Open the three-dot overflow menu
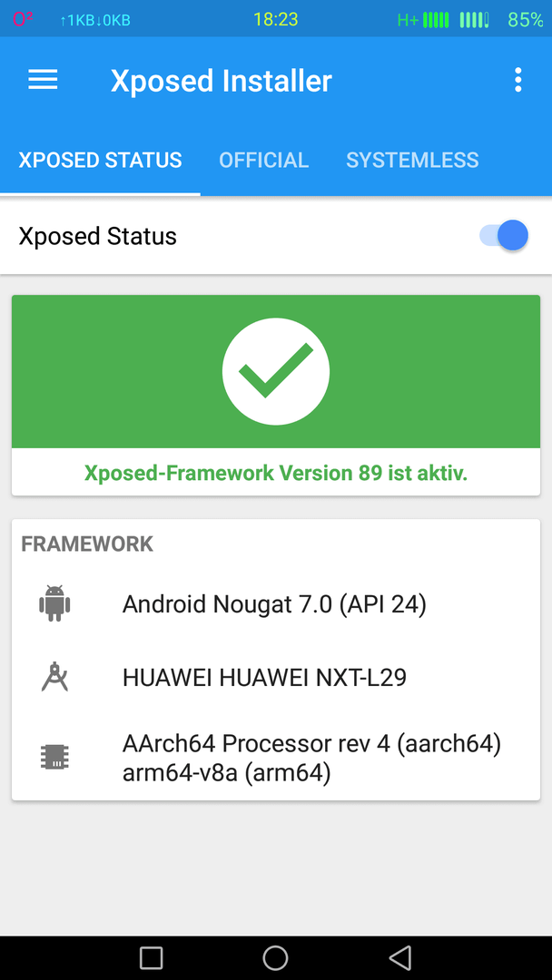Screen dimensions: 552x980 (x=517, y=80)
